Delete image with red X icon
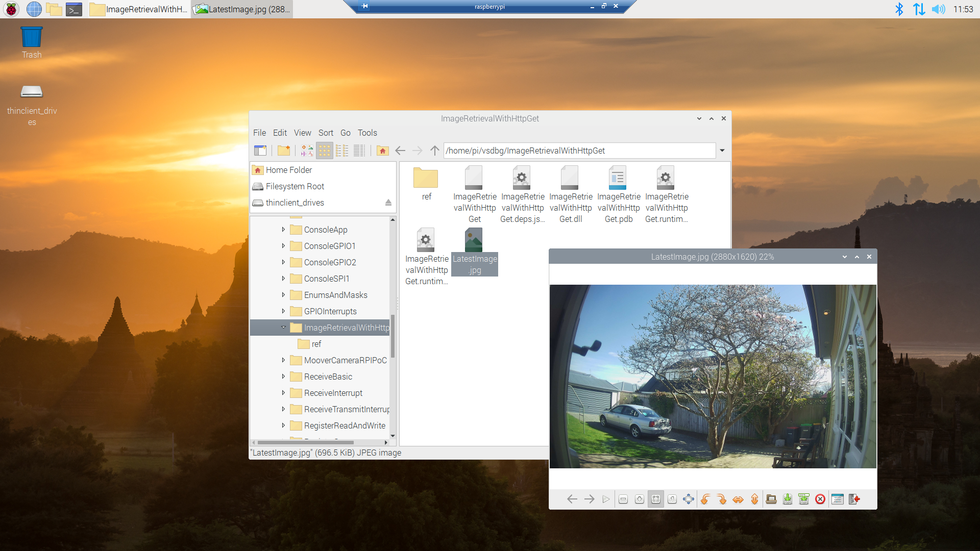 [820, 499]
